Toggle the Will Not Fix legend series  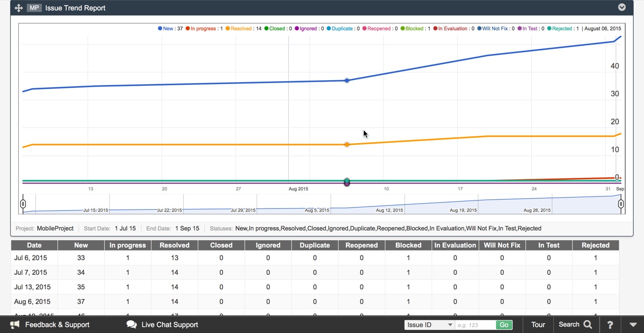[x=496, y=29]
